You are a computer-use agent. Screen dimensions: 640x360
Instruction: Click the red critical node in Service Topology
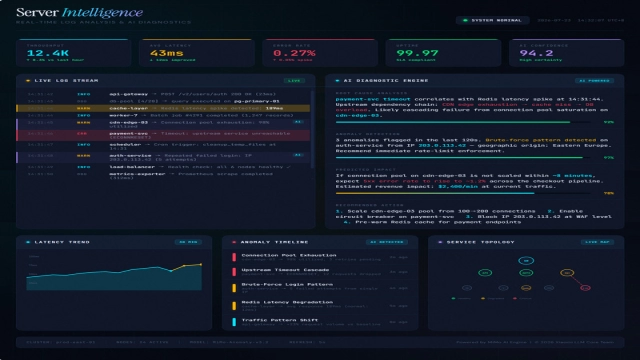[x=585, y=288]
